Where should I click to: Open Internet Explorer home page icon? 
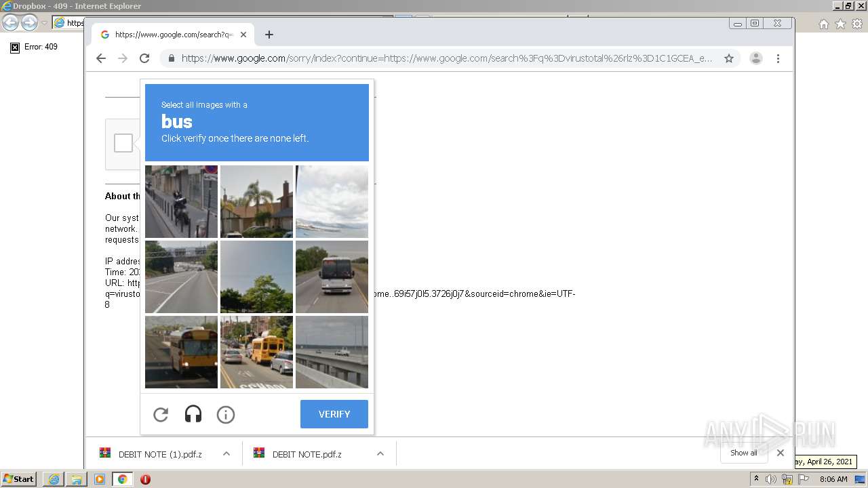[824, 24]
